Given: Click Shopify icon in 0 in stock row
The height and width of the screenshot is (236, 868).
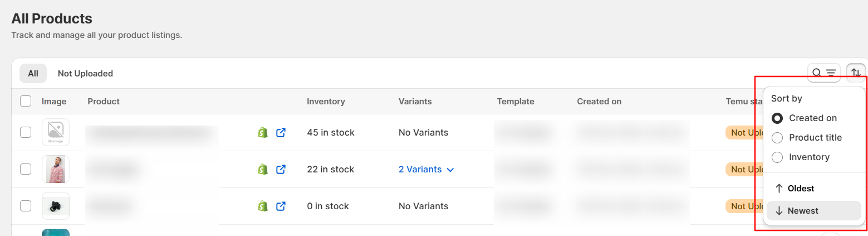Looking at the screenshot, I should tap(263, 206).
